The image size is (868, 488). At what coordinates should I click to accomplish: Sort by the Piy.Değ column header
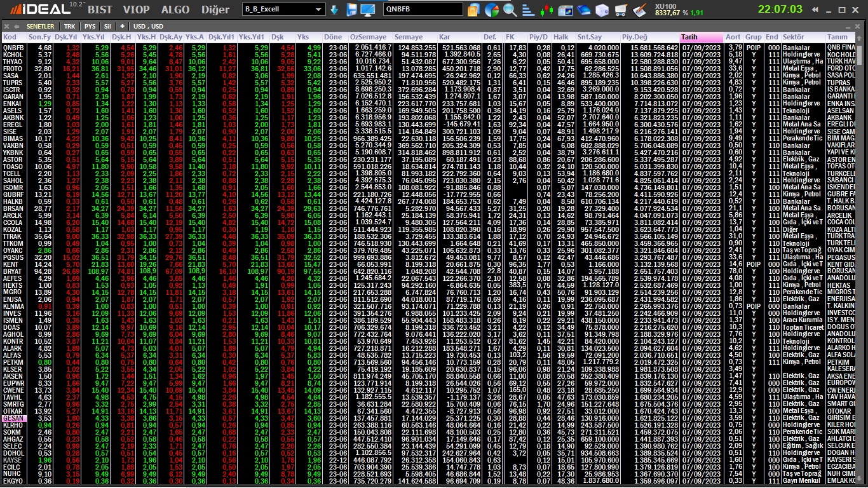click(650, 37)
